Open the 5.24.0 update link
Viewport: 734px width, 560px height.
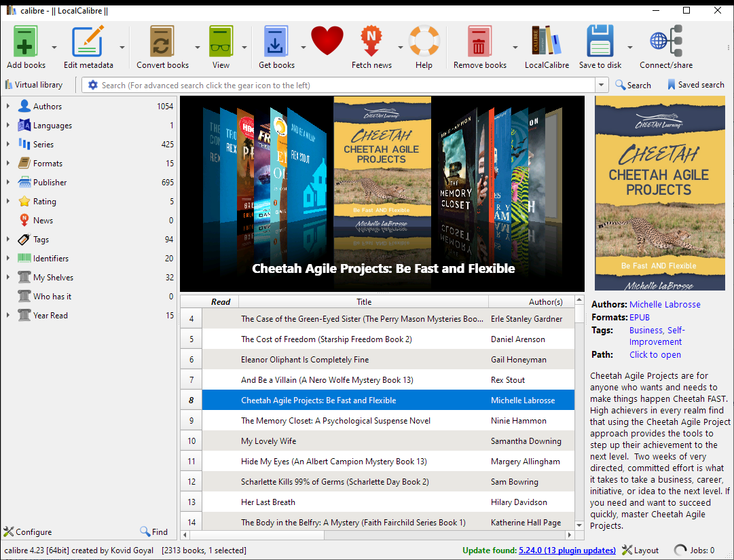(568, 550)
